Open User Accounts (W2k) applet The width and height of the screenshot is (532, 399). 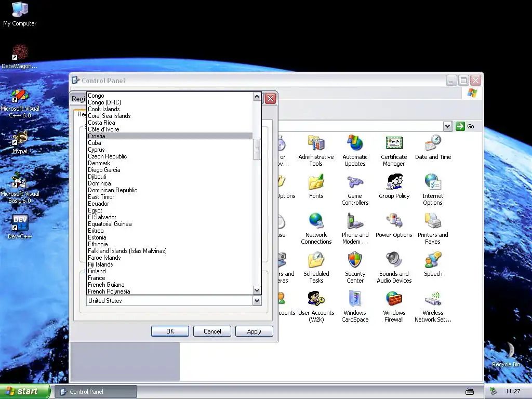click(316, 307)
